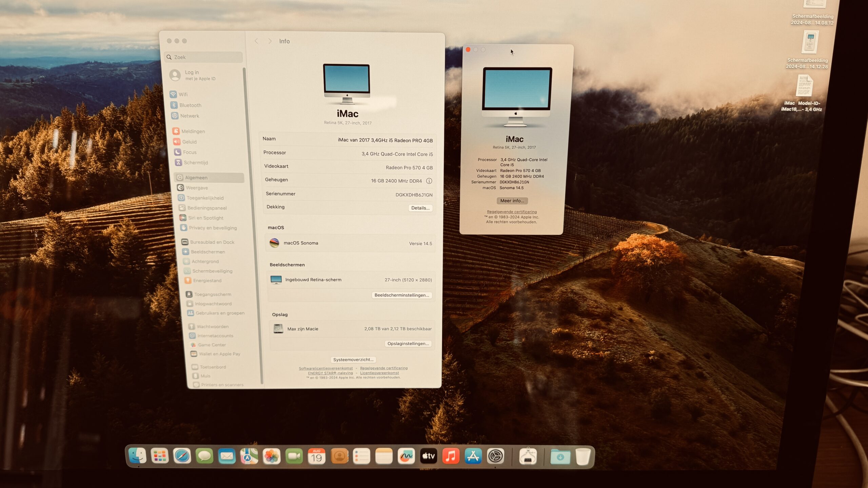Open Beeldscherminstellingen button
The width and height of the screenshot is (868, 488).
[402, 295]
